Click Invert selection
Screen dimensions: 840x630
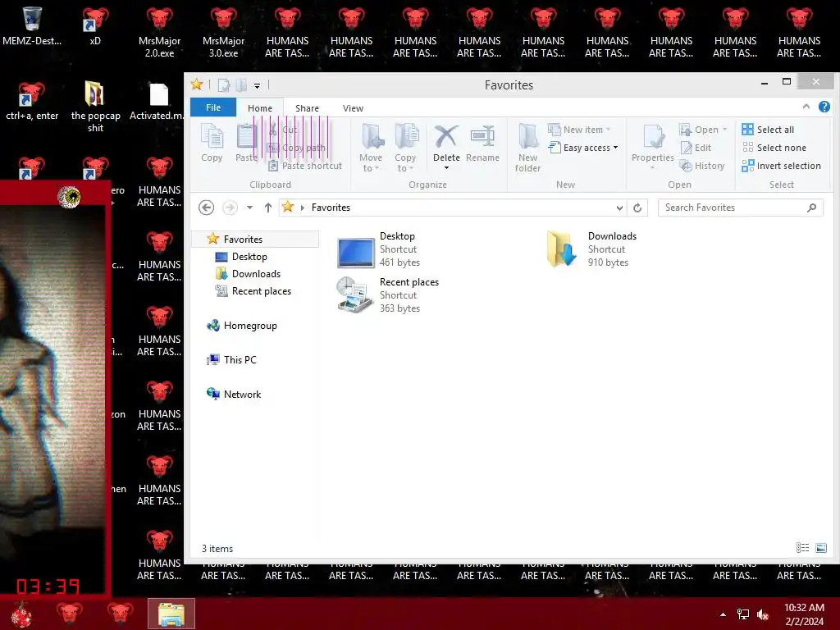(x=781, y=166)
